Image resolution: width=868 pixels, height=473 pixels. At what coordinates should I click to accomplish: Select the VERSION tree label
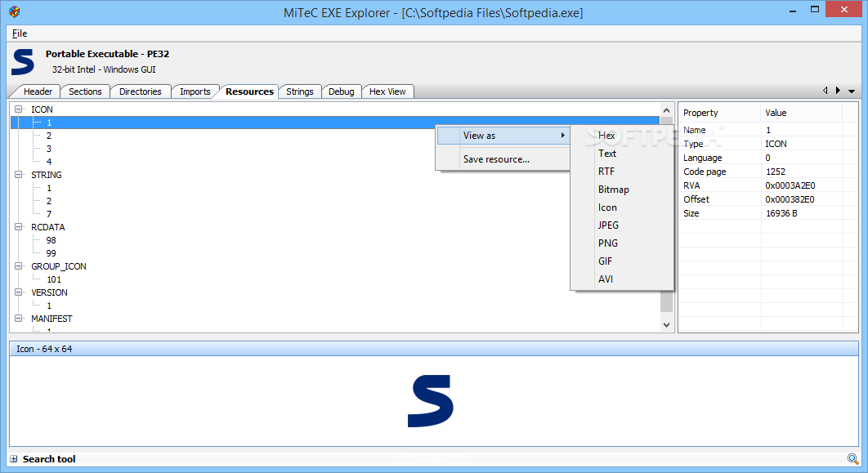tap(49, 292)
